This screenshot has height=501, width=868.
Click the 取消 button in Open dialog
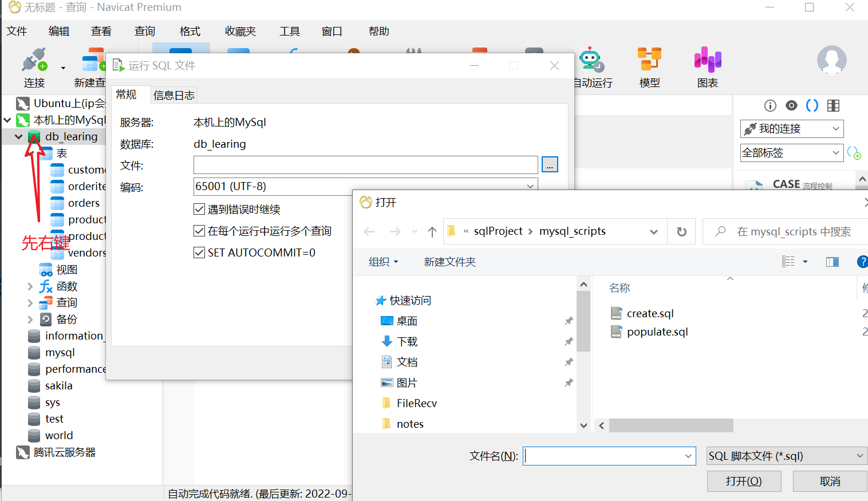[830, 481]
